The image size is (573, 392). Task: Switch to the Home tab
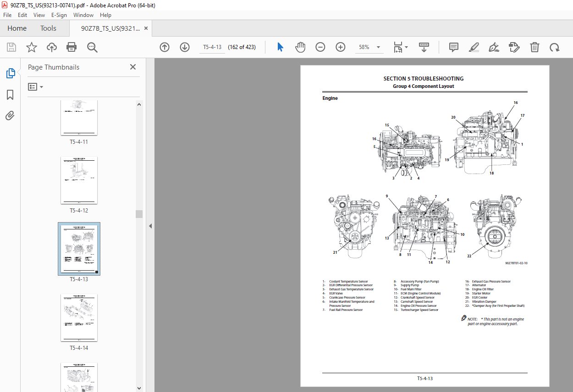(x=17, y=28)
